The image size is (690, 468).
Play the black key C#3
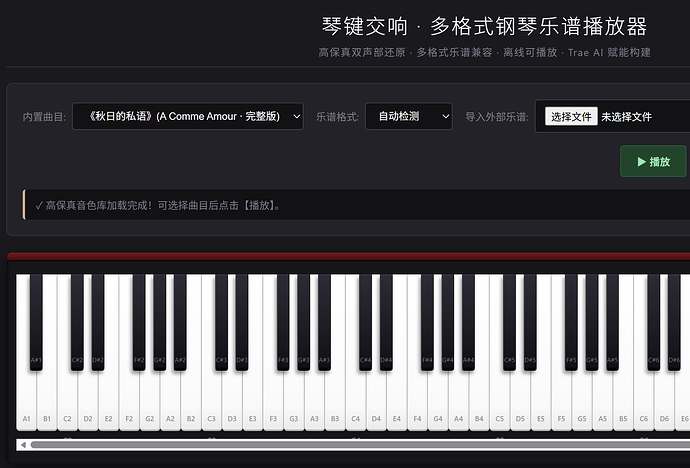[x=221, y=322]
